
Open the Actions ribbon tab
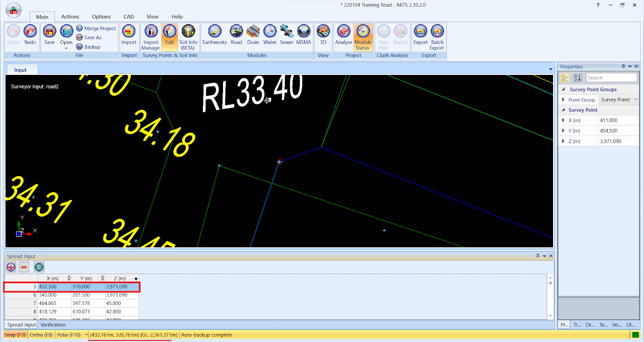(x=70, y=17)
